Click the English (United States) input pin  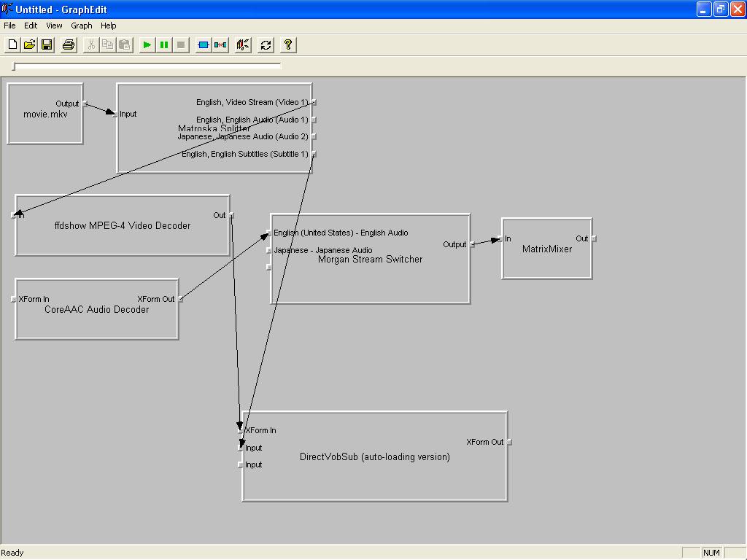click(x=268, y=233)
